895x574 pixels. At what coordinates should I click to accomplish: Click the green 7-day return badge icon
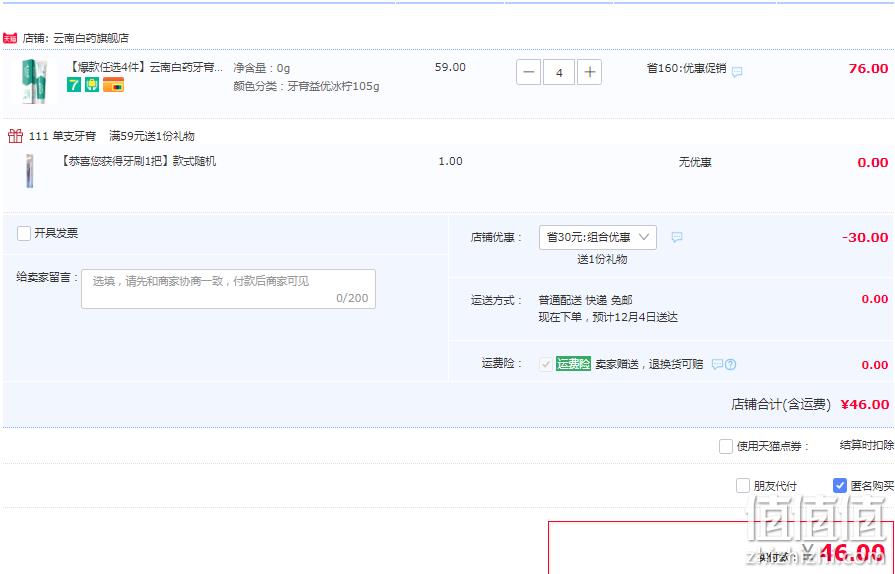coord(74,85)
